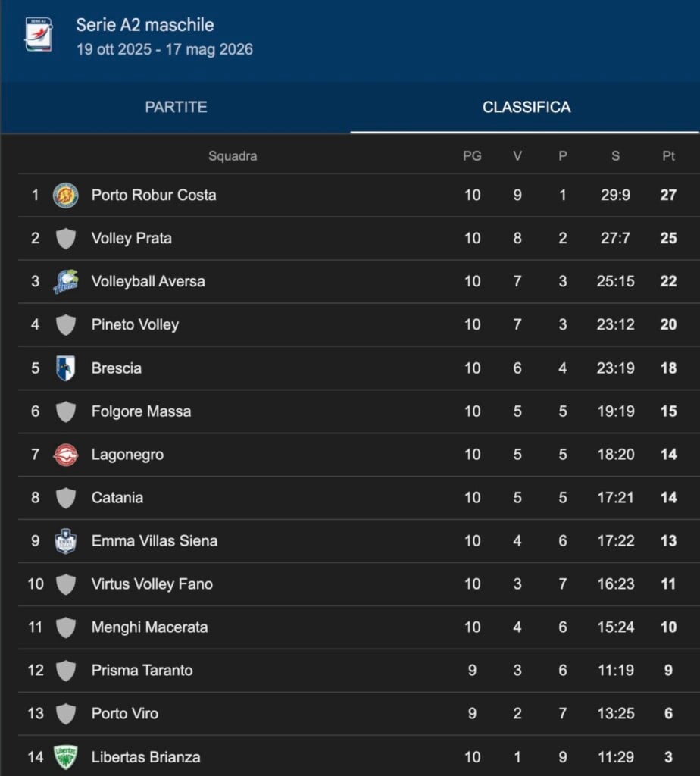The image size is (700, 776).
Task: Click the Volleyball Aversa team logo
Action: [x=65, y=281]
